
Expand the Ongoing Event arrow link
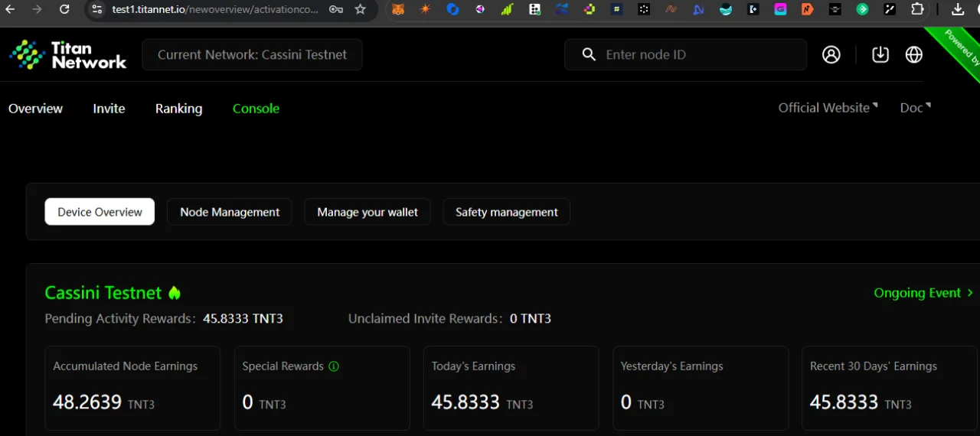click(x=923, y=293)
